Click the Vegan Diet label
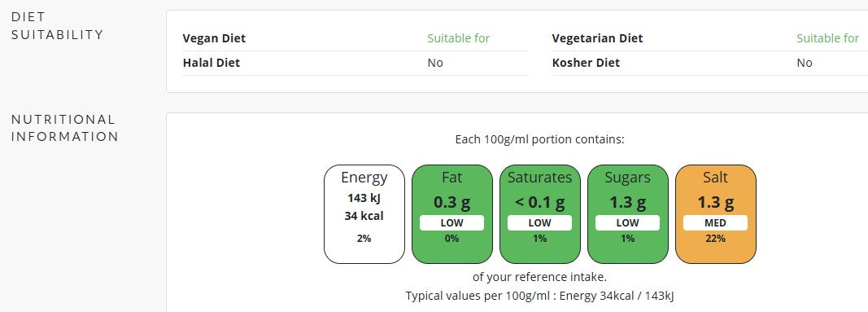 pyautogui.click(x=214, y=38)
